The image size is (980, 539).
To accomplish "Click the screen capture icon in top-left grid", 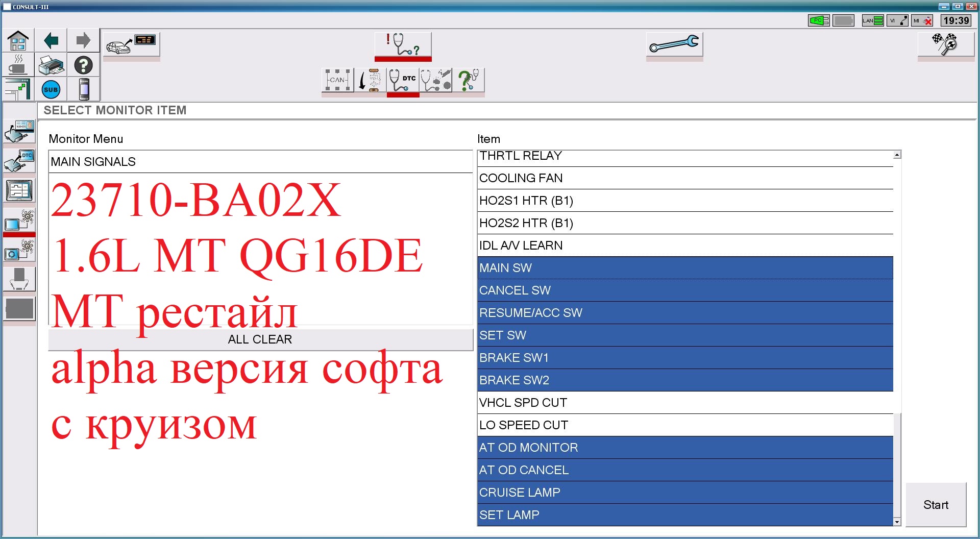I will [18, 90].
